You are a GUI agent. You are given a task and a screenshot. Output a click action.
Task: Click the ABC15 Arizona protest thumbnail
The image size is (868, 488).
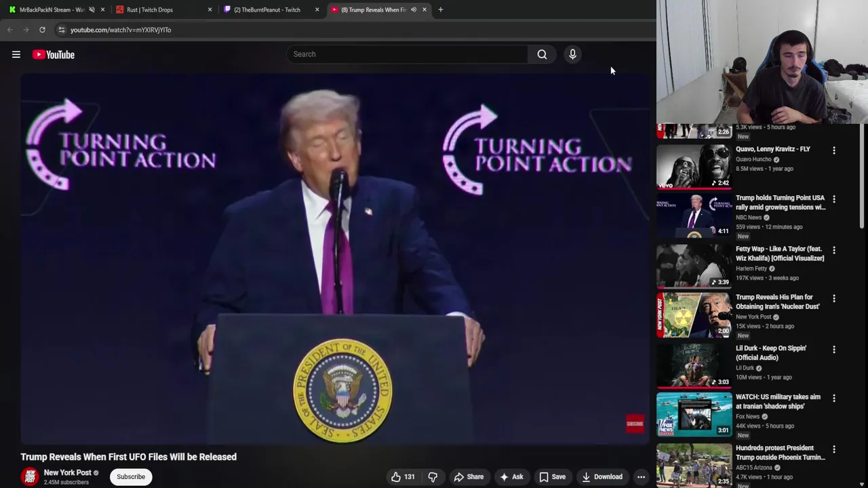[x=694, y=465]
